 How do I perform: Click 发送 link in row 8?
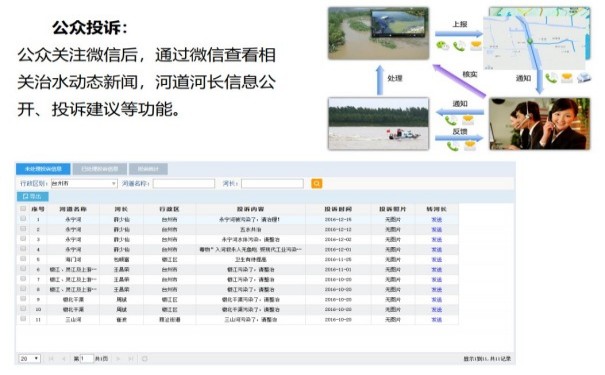[x=436, y=290]
